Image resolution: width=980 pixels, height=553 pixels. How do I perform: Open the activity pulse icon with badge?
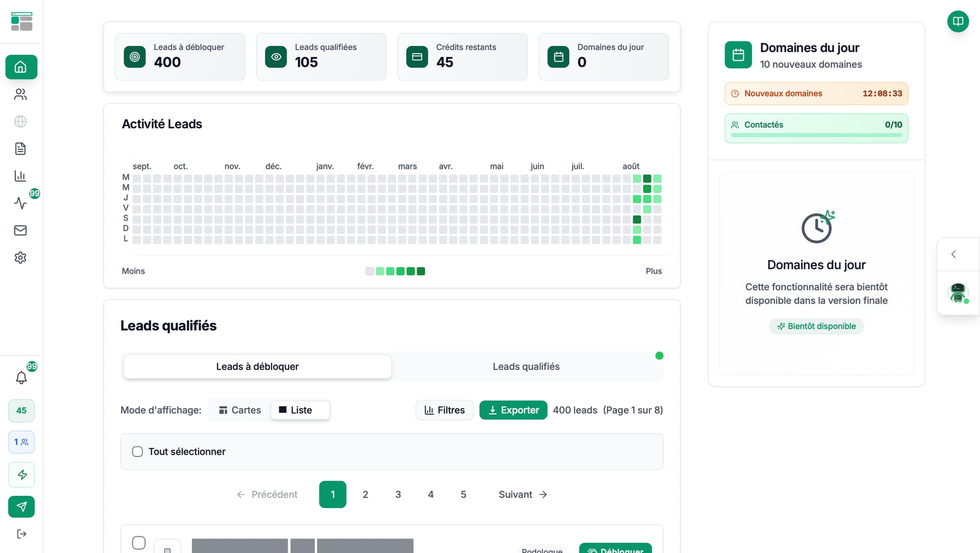click(x=20, y=203)
